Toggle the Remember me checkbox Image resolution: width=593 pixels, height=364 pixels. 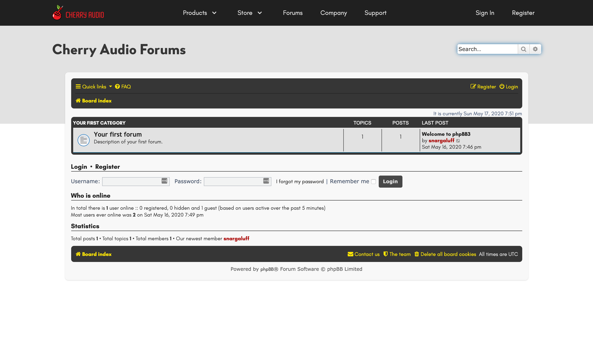coord(373,182)
